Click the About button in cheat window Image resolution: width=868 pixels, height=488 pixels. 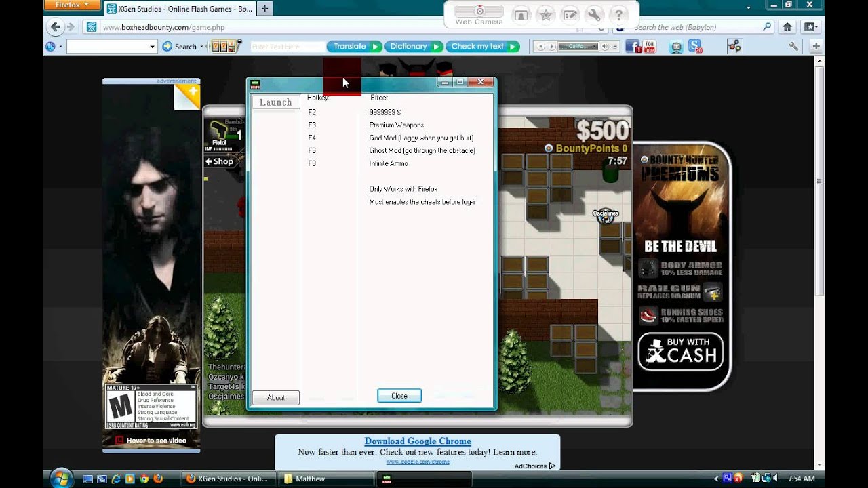tap(275, 398)
